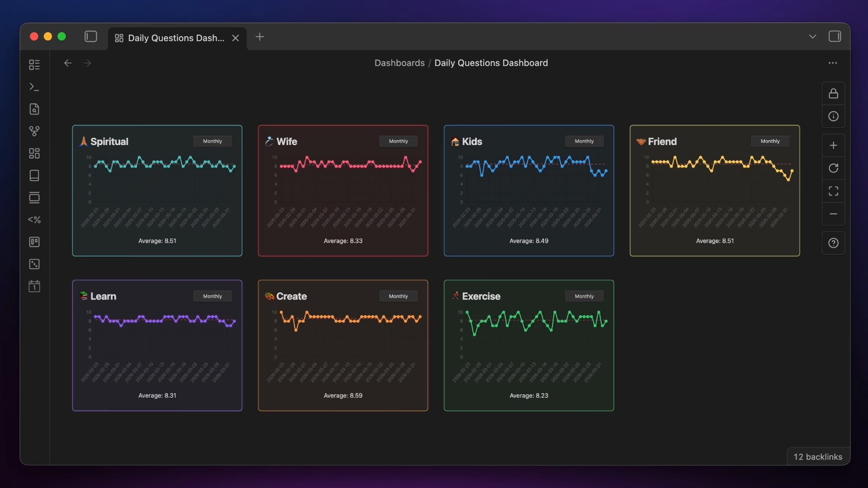Viewport: 868px width, 488px height.
Task: Click the canvas help question-mark icon
Action: [833, 243]
